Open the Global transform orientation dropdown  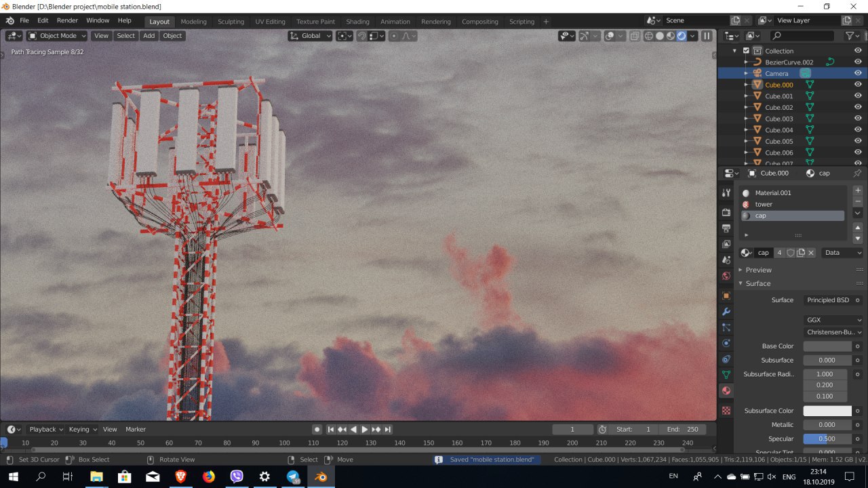click(311, 36)
